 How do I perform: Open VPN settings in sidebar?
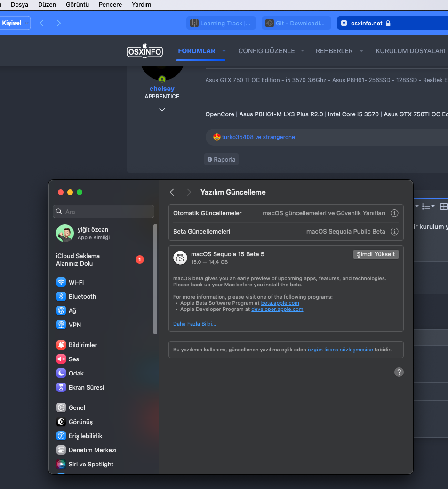click(69, 325)
